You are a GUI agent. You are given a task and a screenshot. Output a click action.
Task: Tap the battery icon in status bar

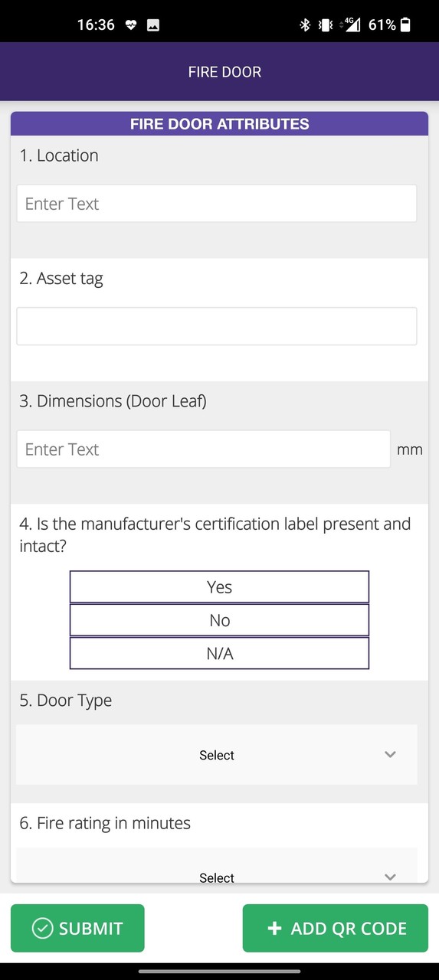click(x=405, y=25)
